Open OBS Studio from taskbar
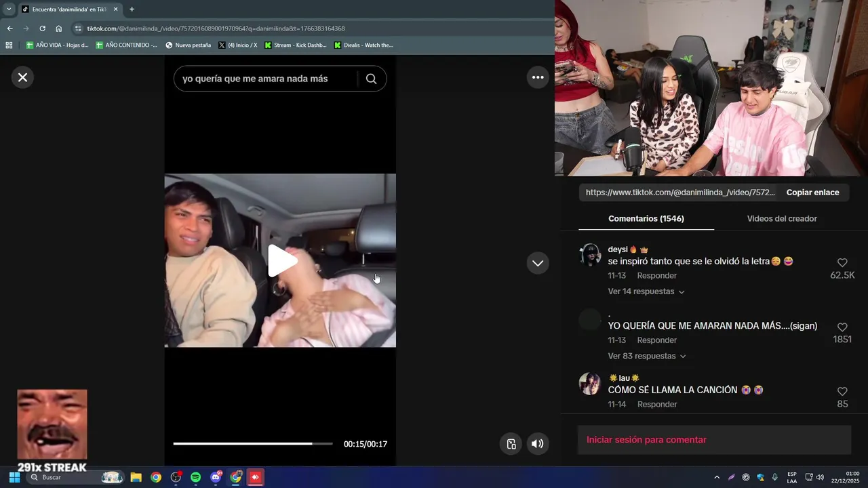Viewport: 868px width, 488px height. 176,477
